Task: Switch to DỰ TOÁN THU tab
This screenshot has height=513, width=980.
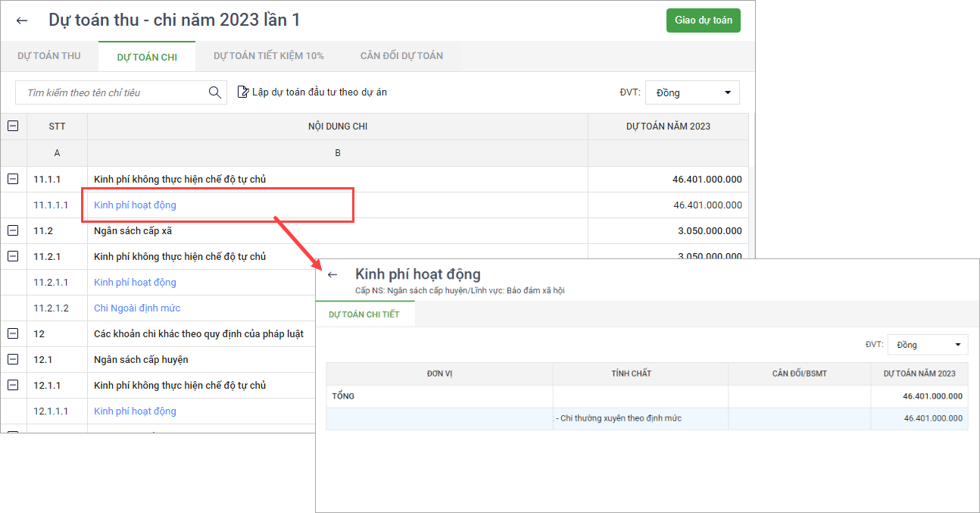Action: coord(48,56)
